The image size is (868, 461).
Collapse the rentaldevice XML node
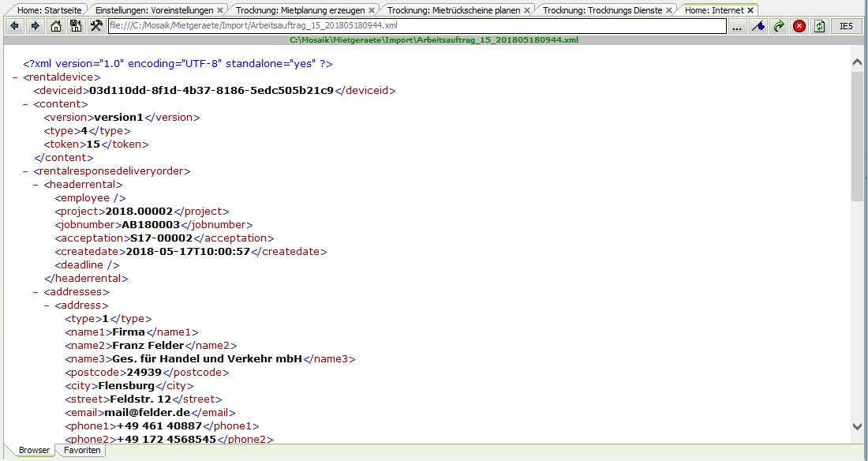click(x=16, y=77)
